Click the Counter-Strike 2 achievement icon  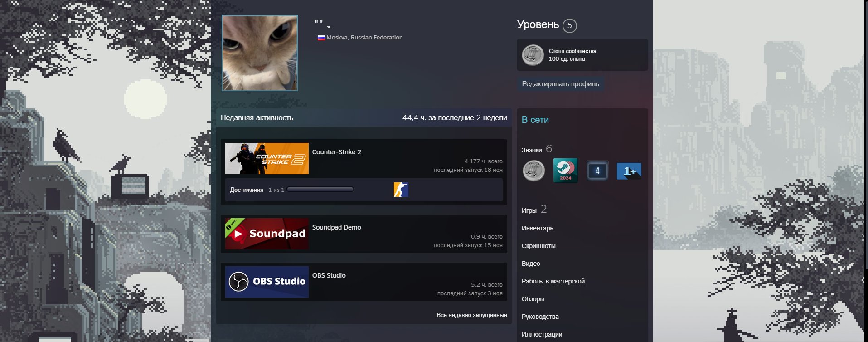[401, 190]
